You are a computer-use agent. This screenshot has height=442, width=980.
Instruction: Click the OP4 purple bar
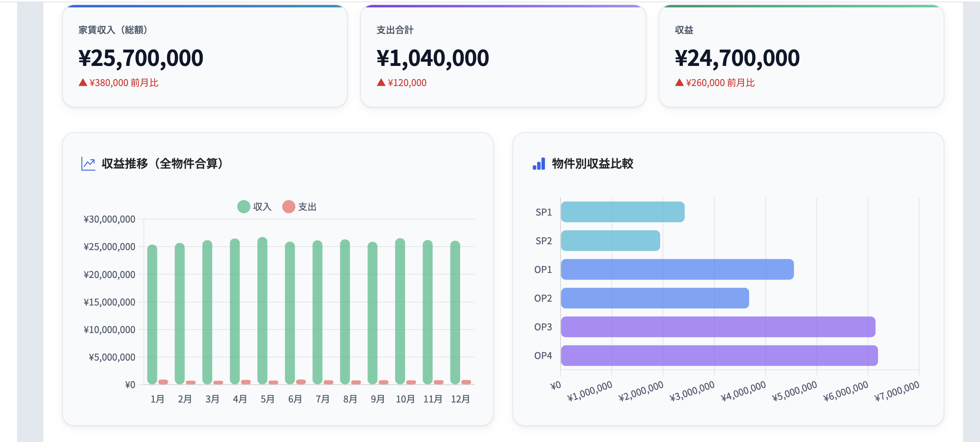719,356
